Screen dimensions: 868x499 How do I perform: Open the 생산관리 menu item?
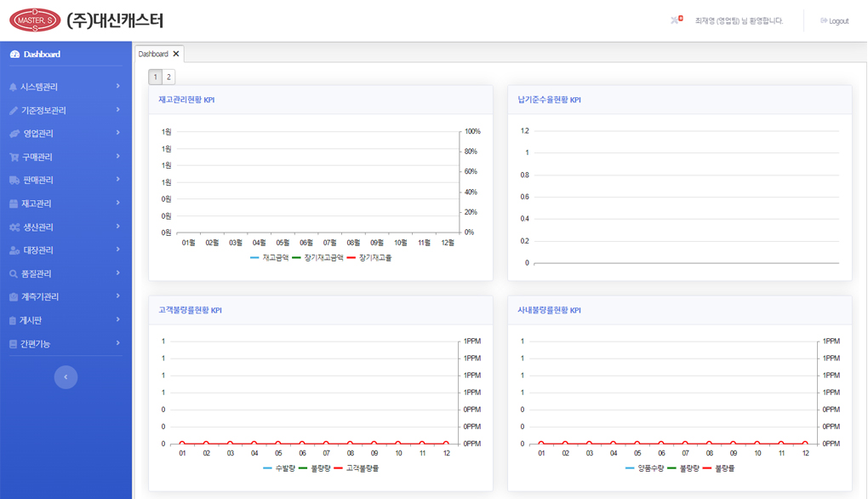pos(37,227)
